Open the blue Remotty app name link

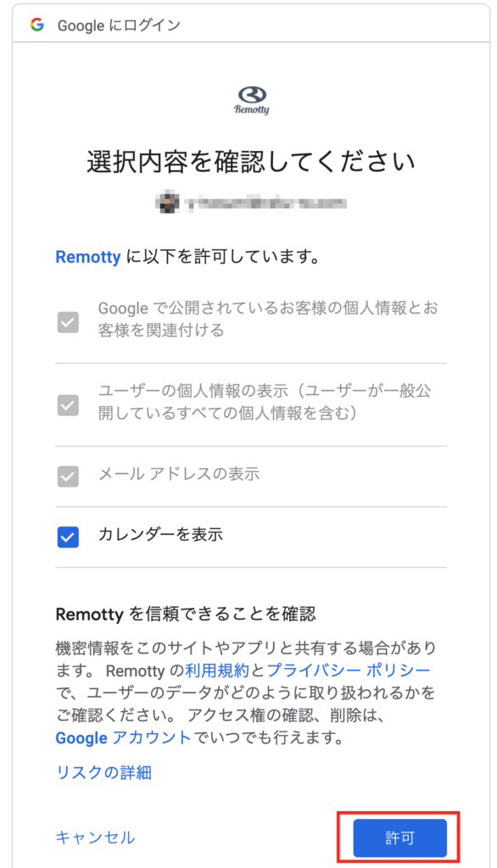[x=88, y=257]
